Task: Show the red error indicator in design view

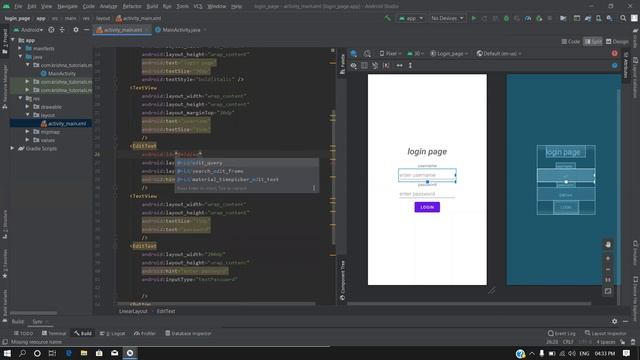Action: [614, 53]
